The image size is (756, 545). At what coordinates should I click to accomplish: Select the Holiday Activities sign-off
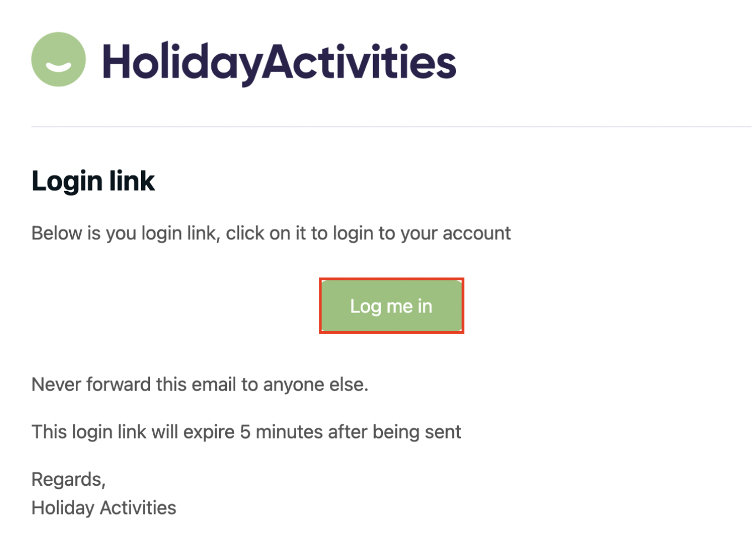(103, 507)
